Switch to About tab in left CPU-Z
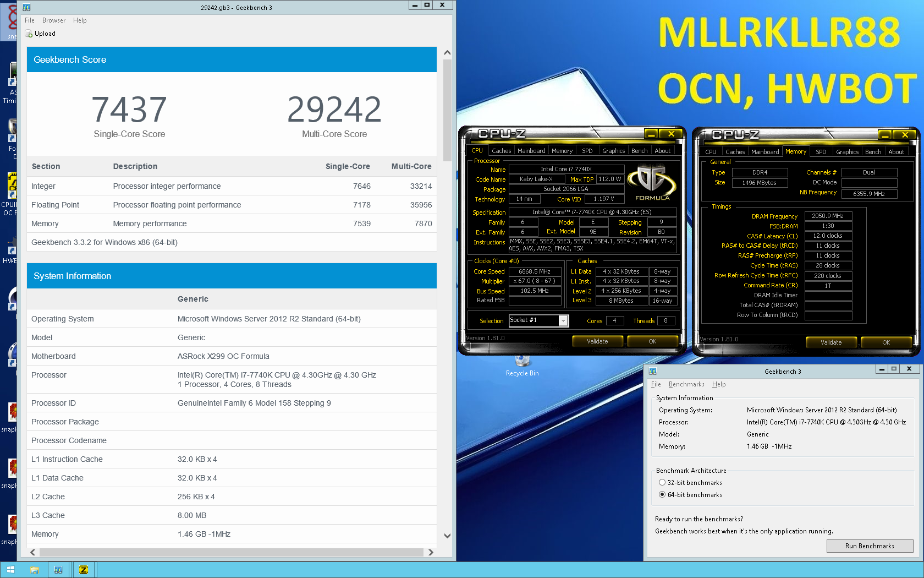 [662, 151]
